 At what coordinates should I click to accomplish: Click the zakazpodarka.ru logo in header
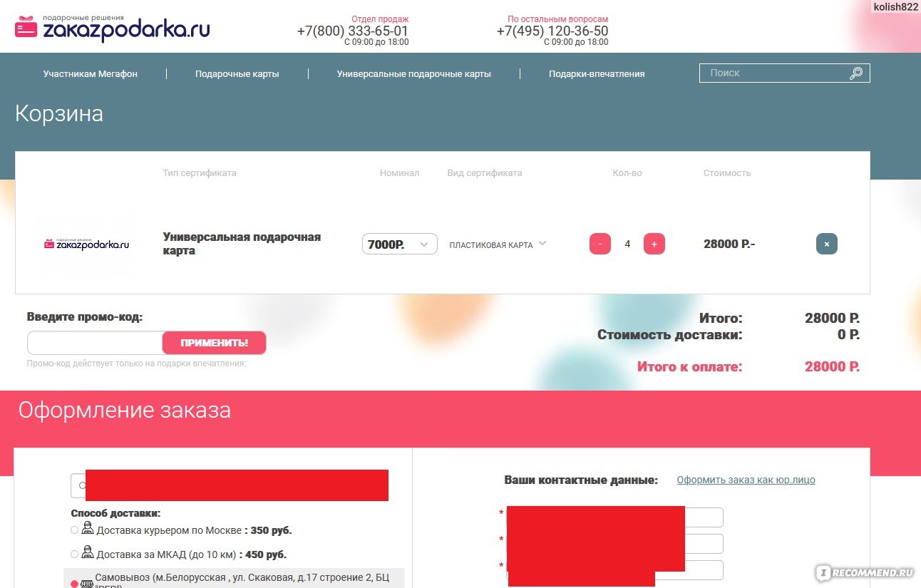tap(112, 27)
